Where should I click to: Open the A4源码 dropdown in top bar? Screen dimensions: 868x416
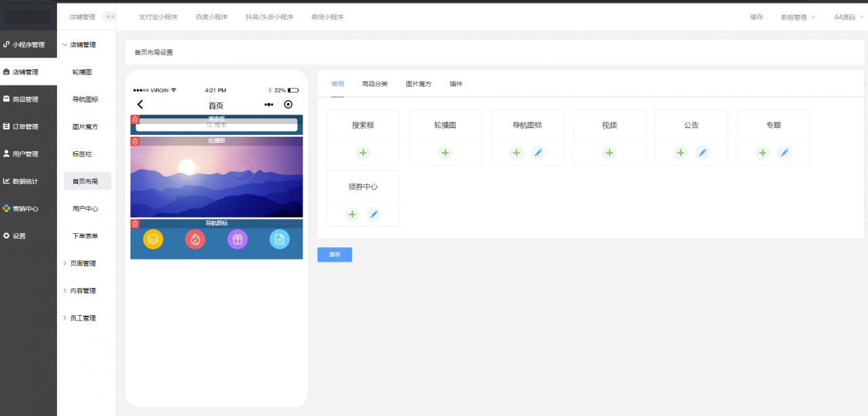tap(848, 17)
